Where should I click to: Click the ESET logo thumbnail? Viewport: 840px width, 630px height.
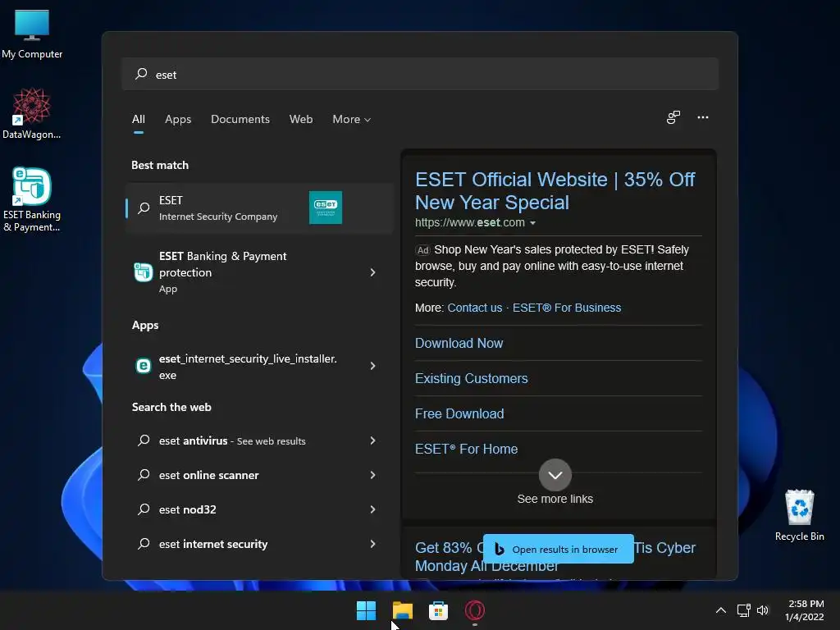[x=326, y=208]
